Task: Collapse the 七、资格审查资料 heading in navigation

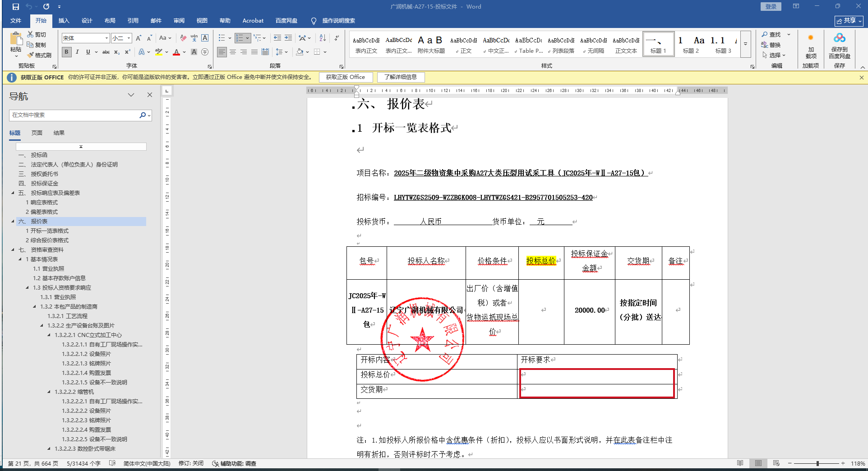Action: point(13,249)
